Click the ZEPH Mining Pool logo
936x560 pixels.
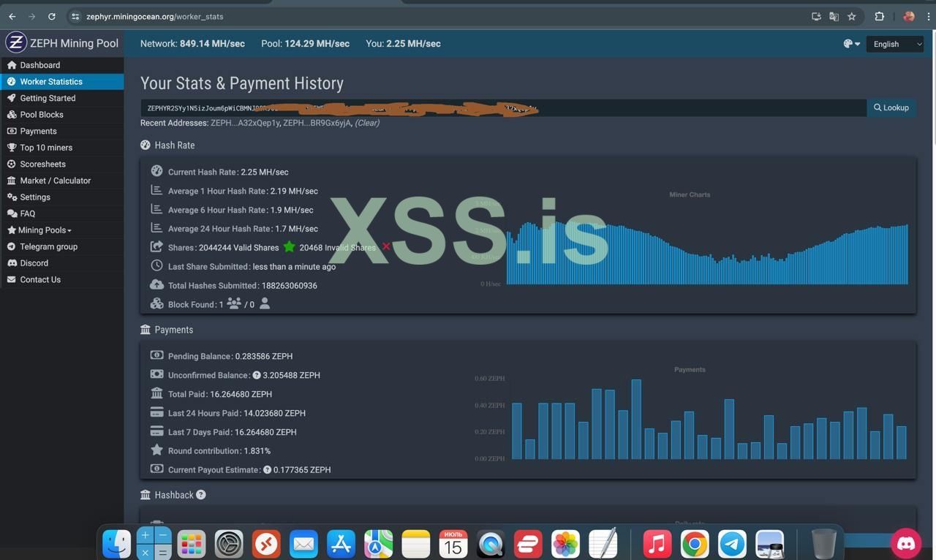[x=62, y=43]
